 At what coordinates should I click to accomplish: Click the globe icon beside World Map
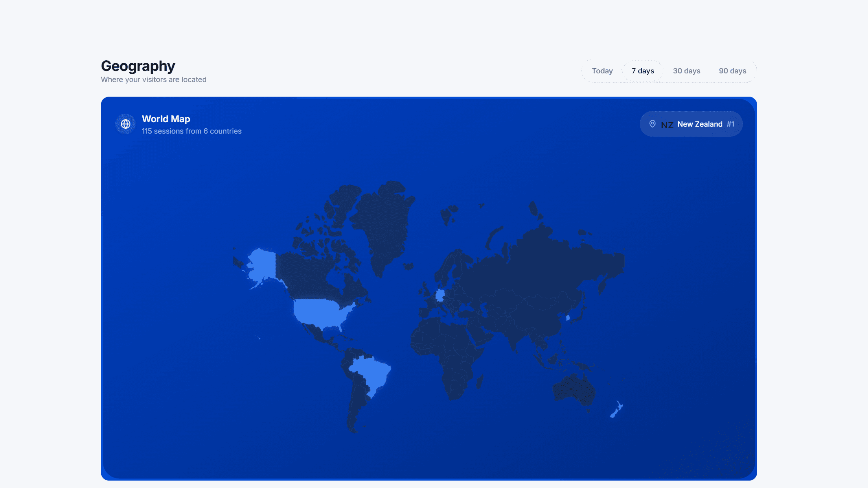(125, 124)
